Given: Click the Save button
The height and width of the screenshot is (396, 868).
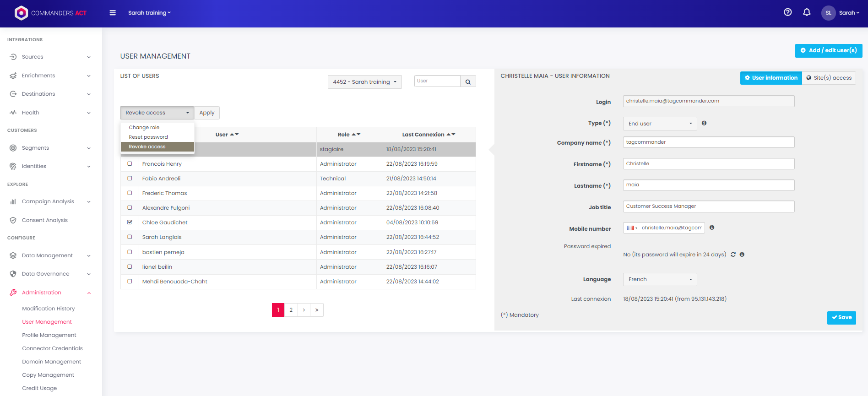Looking at the screenshot, I should (841, 317).
